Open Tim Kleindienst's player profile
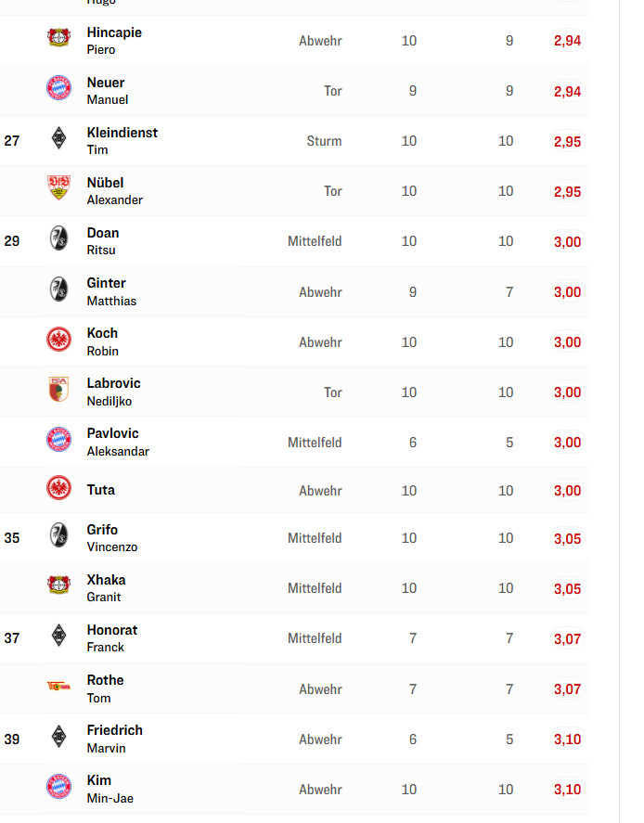This screenshot has height=823, width=644. pos(122,133)
